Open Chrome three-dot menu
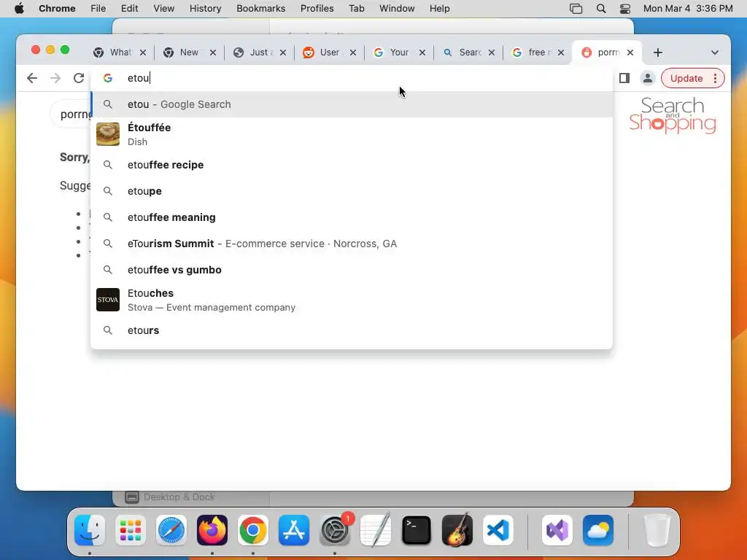The height and width of the screenshot is (560, 747). pyautogui.click(x=715, y=78)
